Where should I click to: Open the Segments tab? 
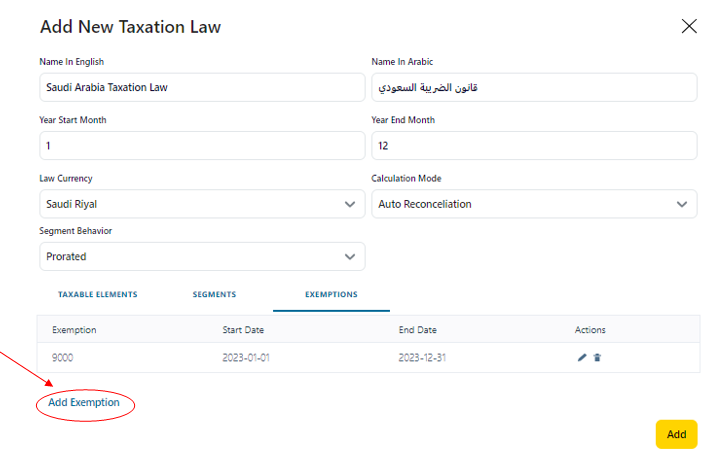pos(214,295)
